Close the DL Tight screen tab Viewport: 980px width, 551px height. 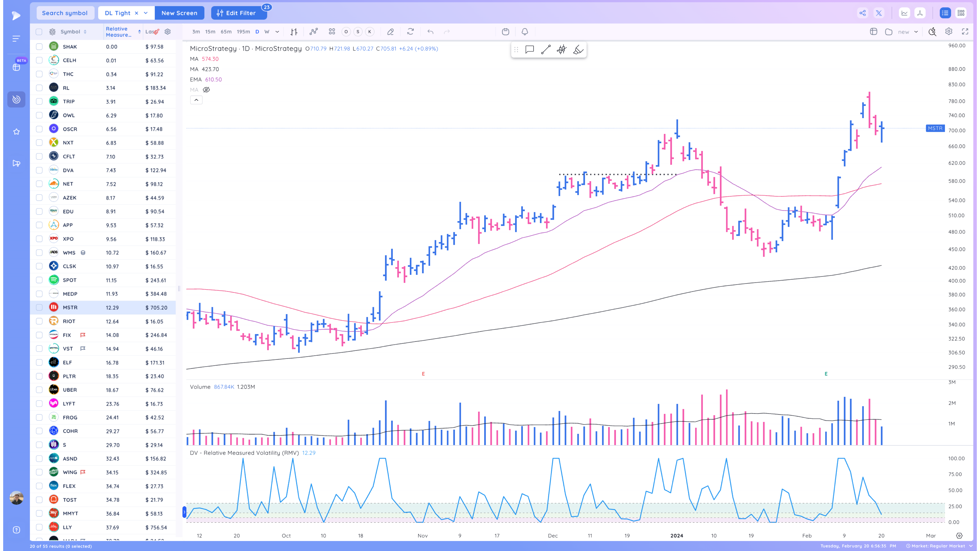tap(136, 13)
